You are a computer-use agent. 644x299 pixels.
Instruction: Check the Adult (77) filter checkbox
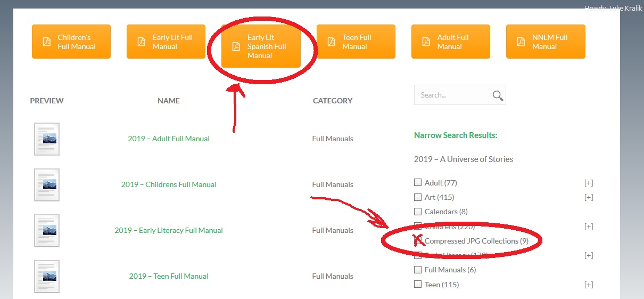pos(418,183)
